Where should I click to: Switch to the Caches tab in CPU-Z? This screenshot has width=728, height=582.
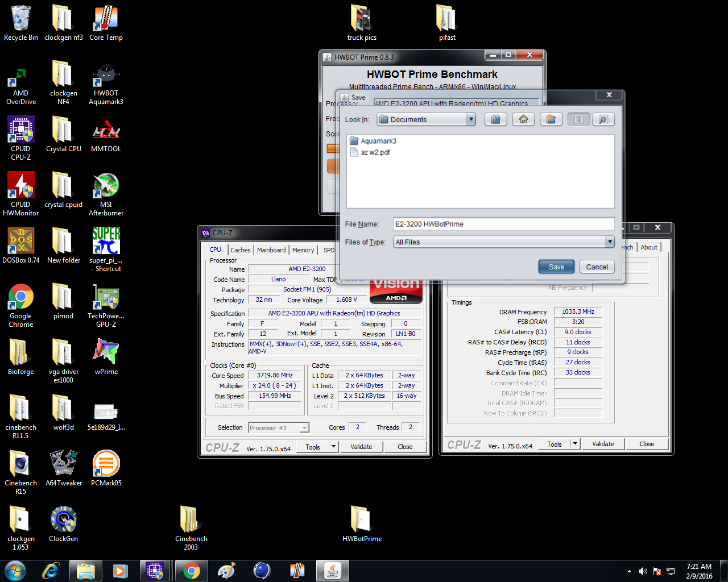241,250
